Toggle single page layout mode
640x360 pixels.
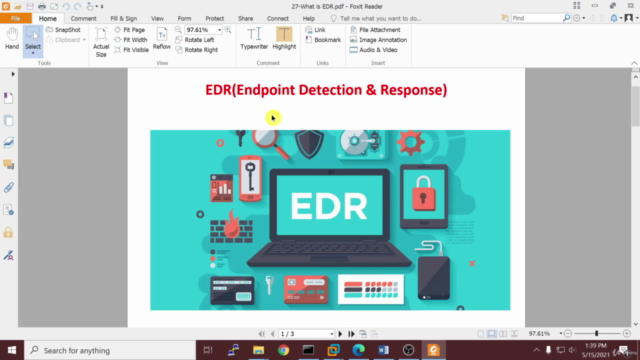481,334
